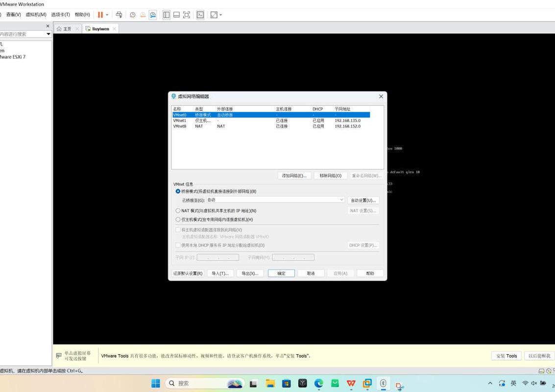Open the dropdown arrow next to pause icon
This screenshot has width=555, height=392.
107,15
